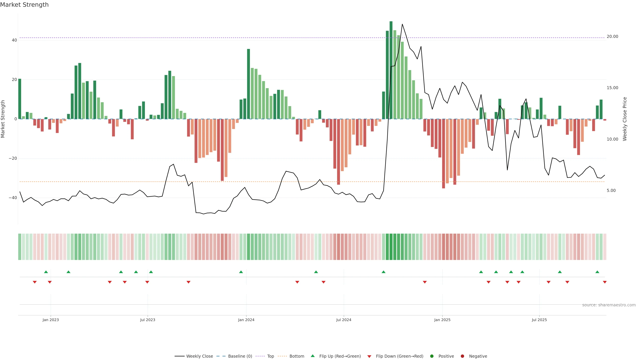Click the Negative red circle legend icon
This screenshot has height=362, width=644.
coord(462,356)
